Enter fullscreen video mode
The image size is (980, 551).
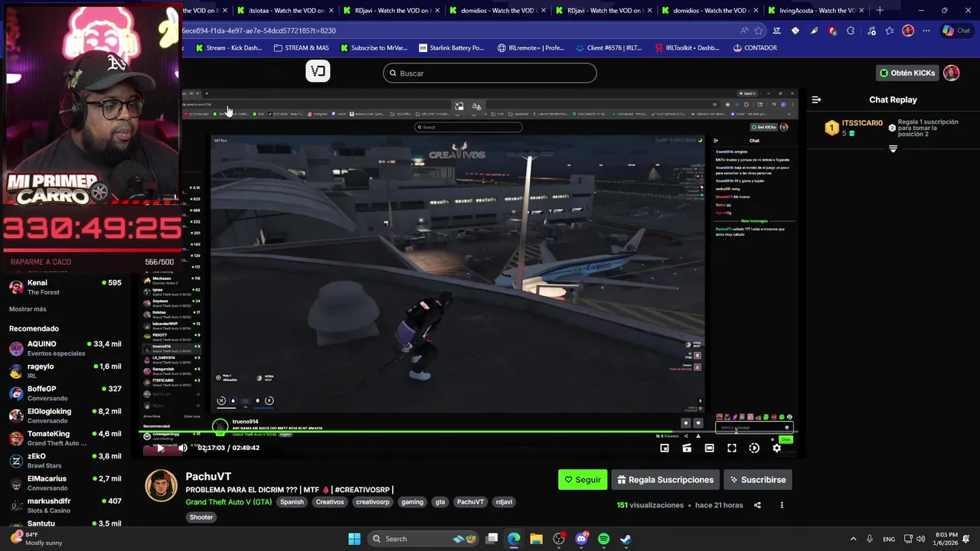coord(732,448)
